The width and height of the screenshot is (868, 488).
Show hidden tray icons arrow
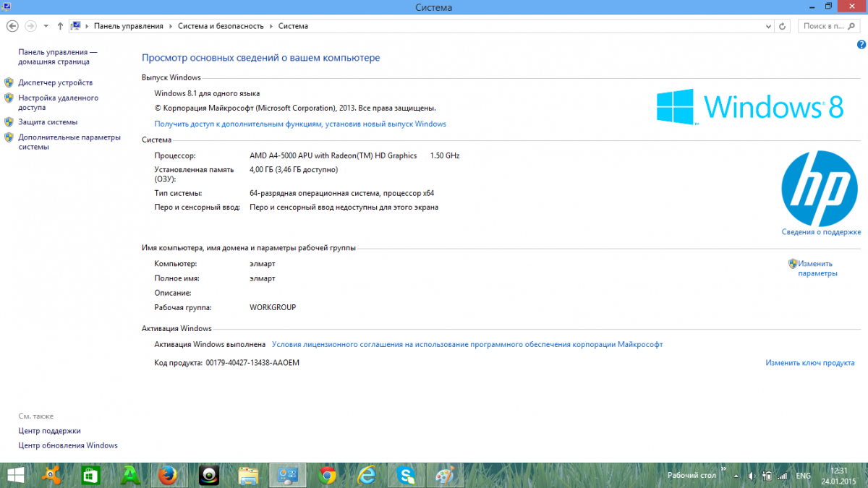(x=738, y=476)
